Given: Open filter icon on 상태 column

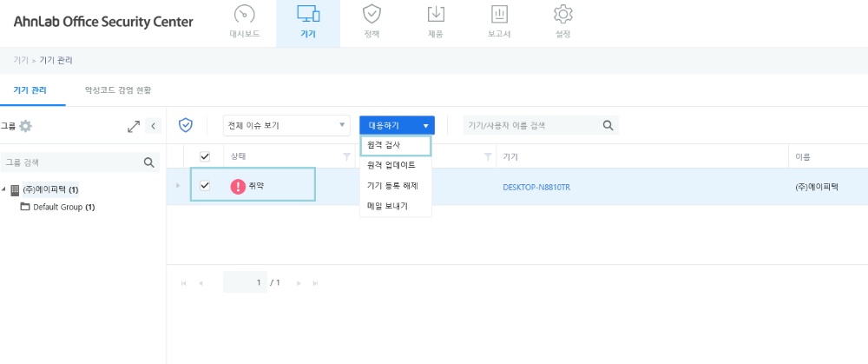Looking at the screenshot, I should (x=346, y=157).
